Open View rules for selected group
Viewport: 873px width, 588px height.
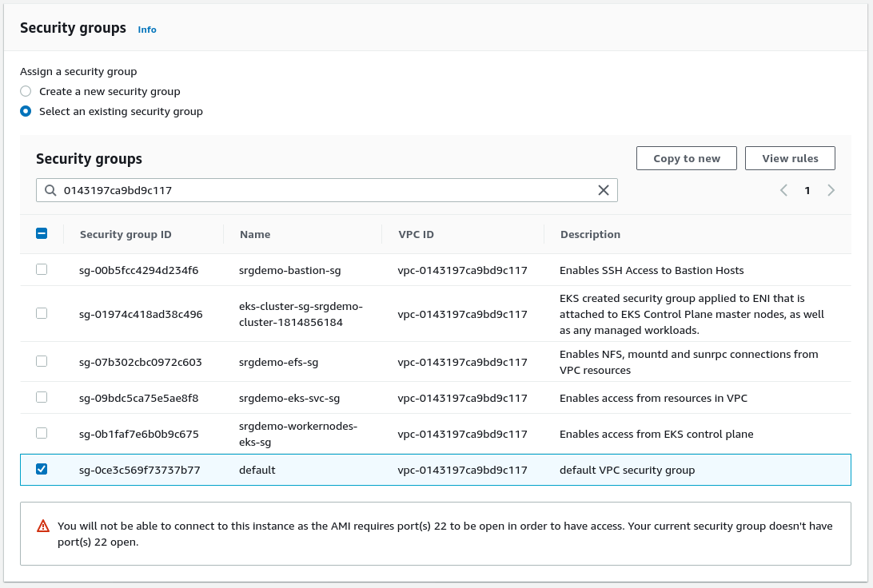point(790,158)
